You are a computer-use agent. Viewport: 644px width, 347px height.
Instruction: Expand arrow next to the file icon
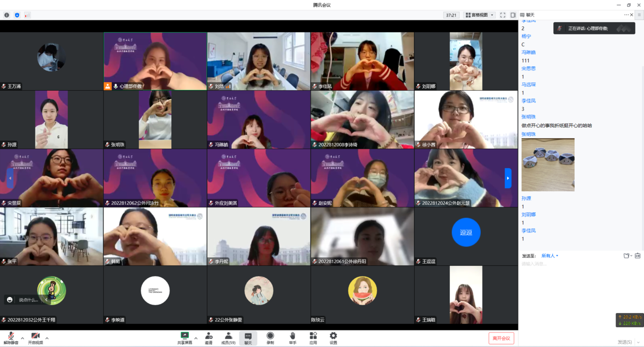[x=631, y=256]
